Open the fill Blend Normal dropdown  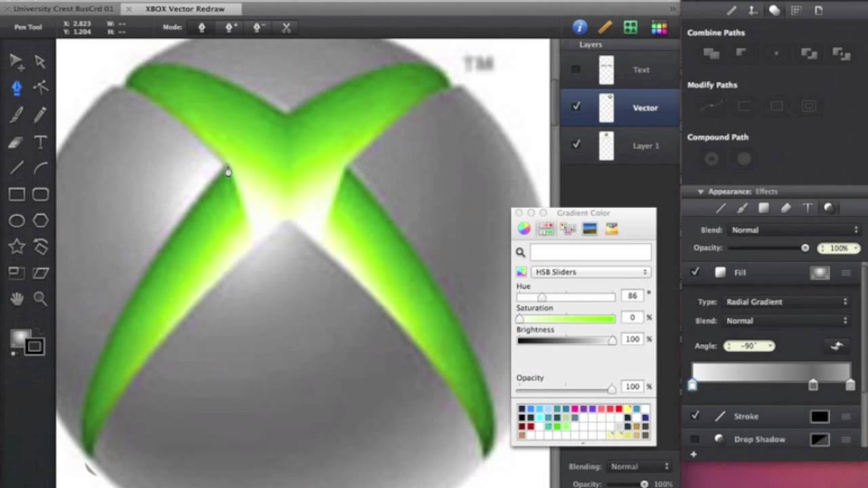coord(787,321)
